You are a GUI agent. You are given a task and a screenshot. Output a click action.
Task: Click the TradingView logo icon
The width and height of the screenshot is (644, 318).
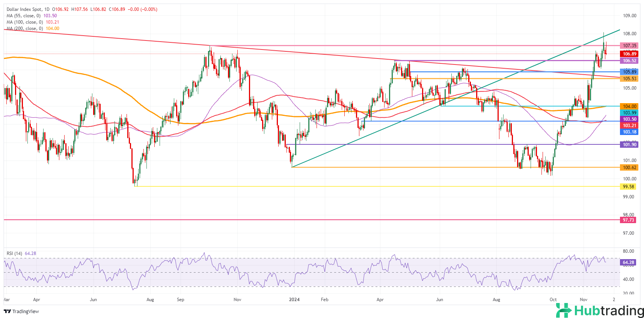click(7, 311)
